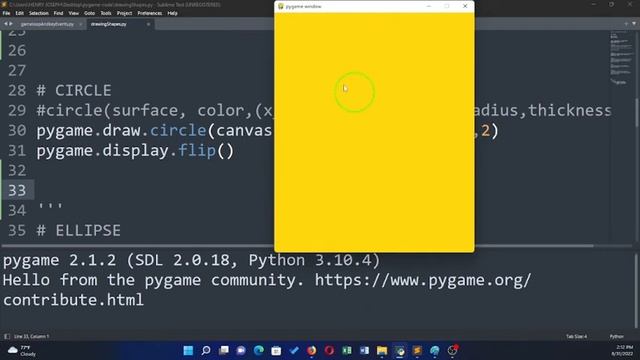Open the View menu
This screenshot has width=640, height=360.
point(73,13)
